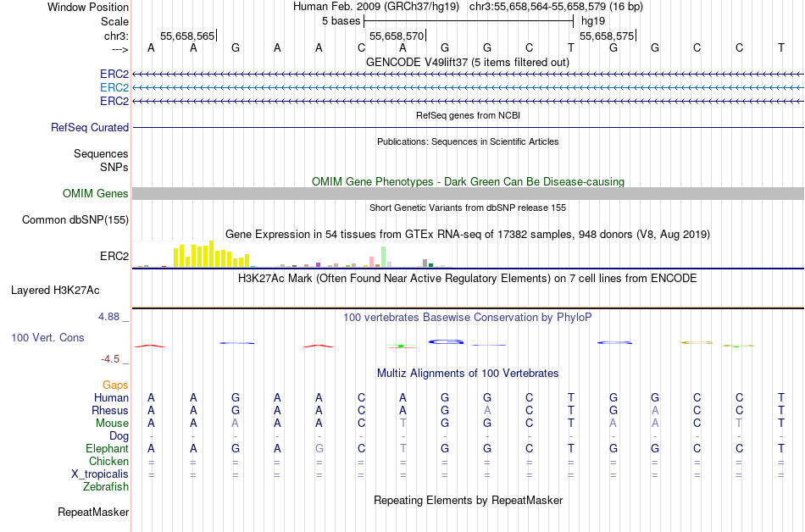The image size is (805, 532).
Task: Click the sequence direction arrow label
Action: tap(120, 49)
